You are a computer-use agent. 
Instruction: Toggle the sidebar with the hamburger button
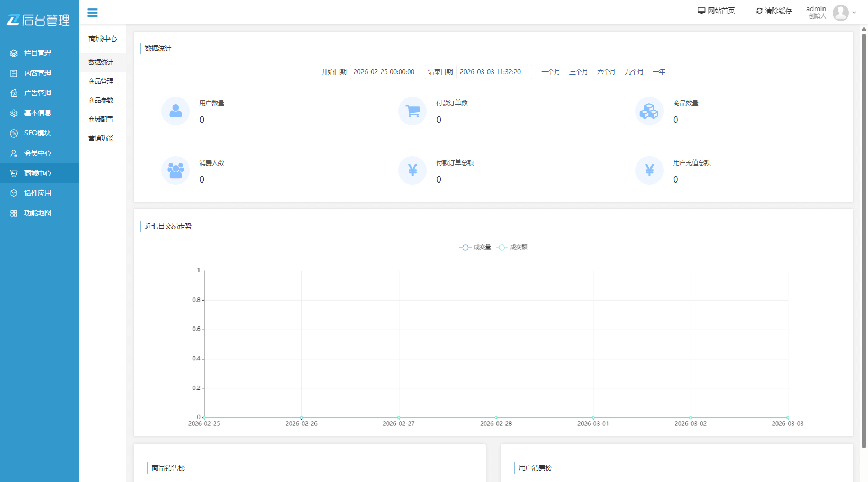point(92,12)
